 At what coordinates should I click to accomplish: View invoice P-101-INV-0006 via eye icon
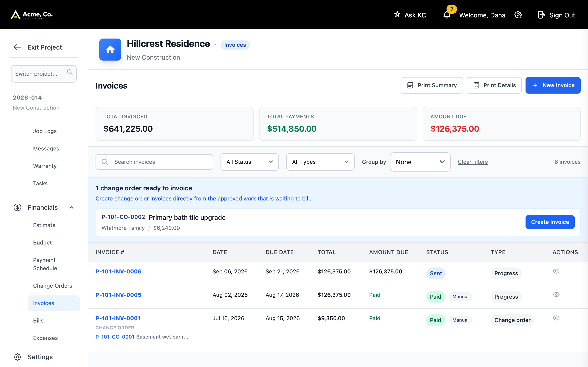(x=556, y=271)
